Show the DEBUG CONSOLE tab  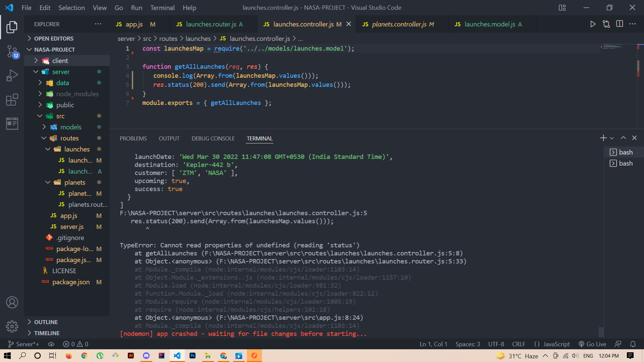click(213, 138)
